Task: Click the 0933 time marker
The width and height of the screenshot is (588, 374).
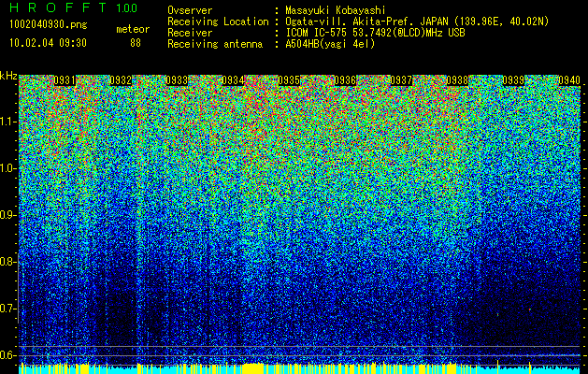Action: click(177, 80)
